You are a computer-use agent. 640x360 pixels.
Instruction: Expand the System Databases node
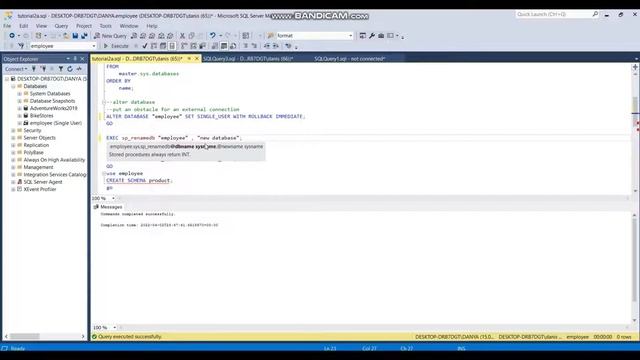(19, 94)
